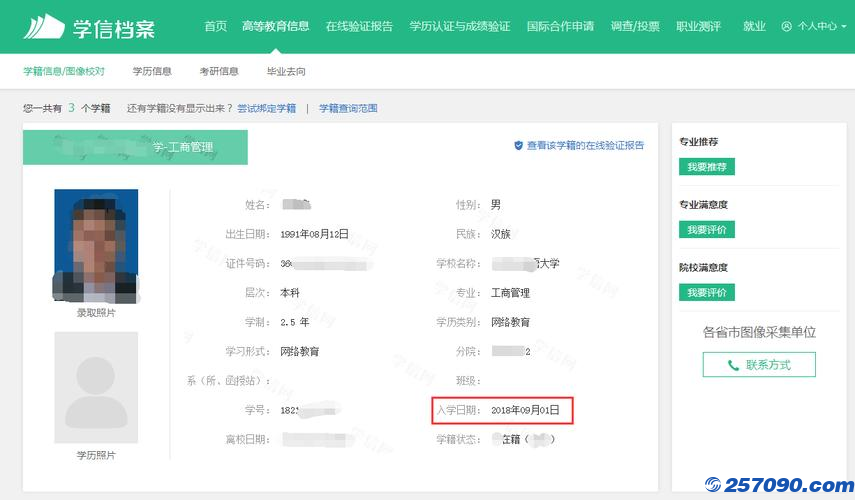The image size is (855, 500).
Task: Click 我要推荐 button under 专业推荐
Action: pos(707,167)
